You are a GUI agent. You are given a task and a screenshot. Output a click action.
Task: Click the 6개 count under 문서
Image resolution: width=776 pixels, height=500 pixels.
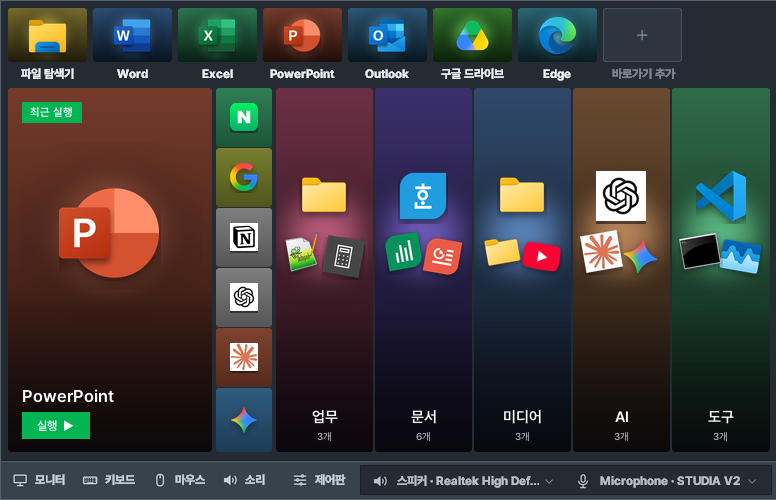[423, 437]
